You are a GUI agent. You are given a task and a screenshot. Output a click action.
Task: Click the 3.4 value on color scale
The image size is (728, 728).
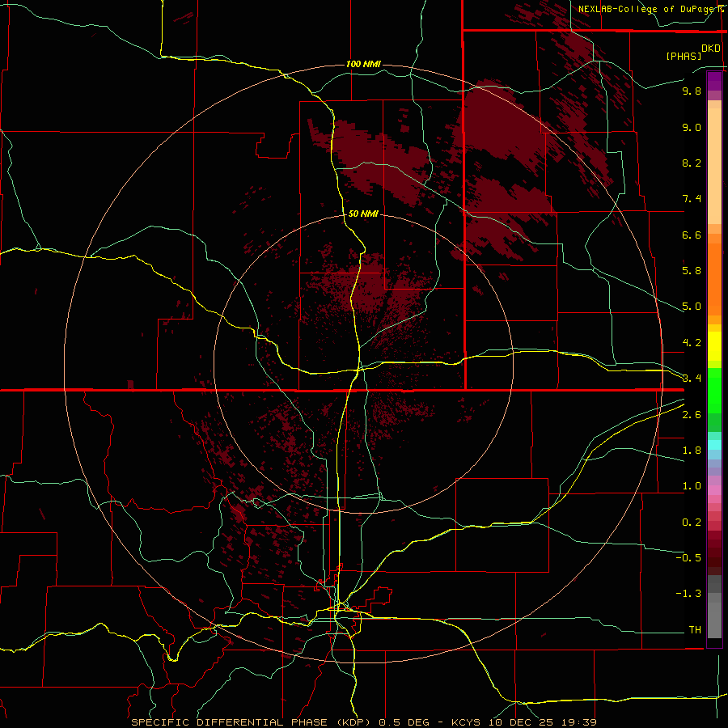point(692,379)
